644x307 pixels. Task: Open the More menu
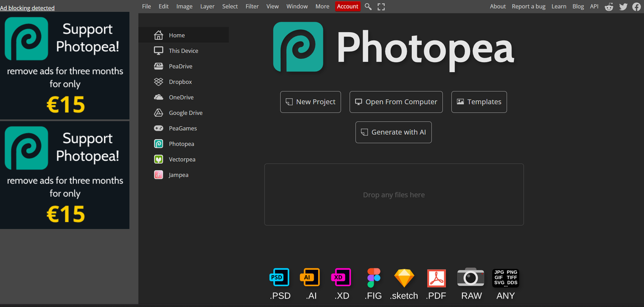(x=323, y=7)
